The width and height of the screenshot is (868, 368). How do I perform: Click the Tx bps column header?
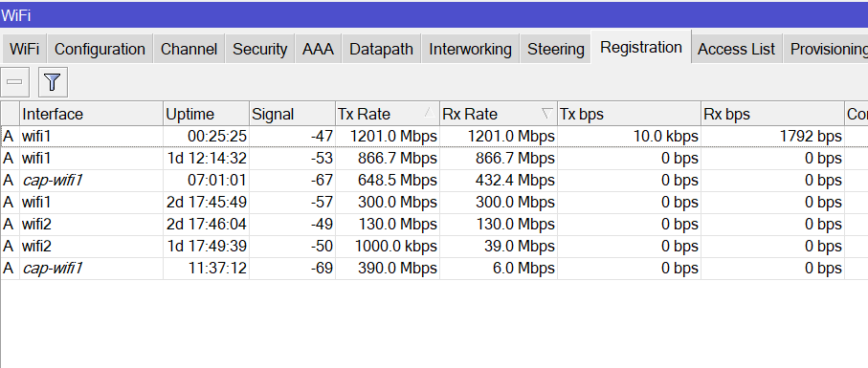tap(629, 114)
